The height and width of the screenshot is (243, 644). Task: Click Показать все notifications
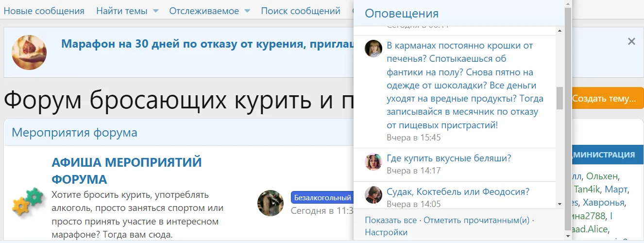[x=391, y=220]
